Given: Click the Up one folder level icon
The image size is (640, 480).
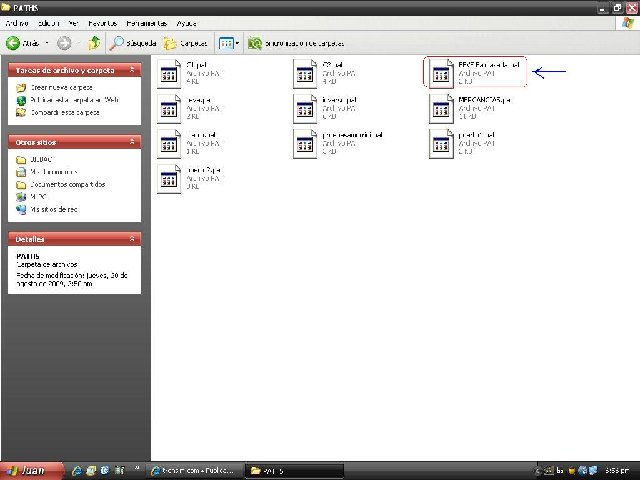Looking at the screenshot, I should click(x=93, y=43).
